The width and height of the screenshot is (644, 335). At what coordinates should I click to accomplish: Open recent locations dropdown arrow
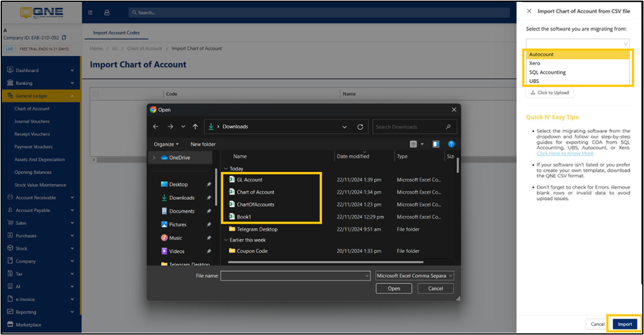point(183,126)
